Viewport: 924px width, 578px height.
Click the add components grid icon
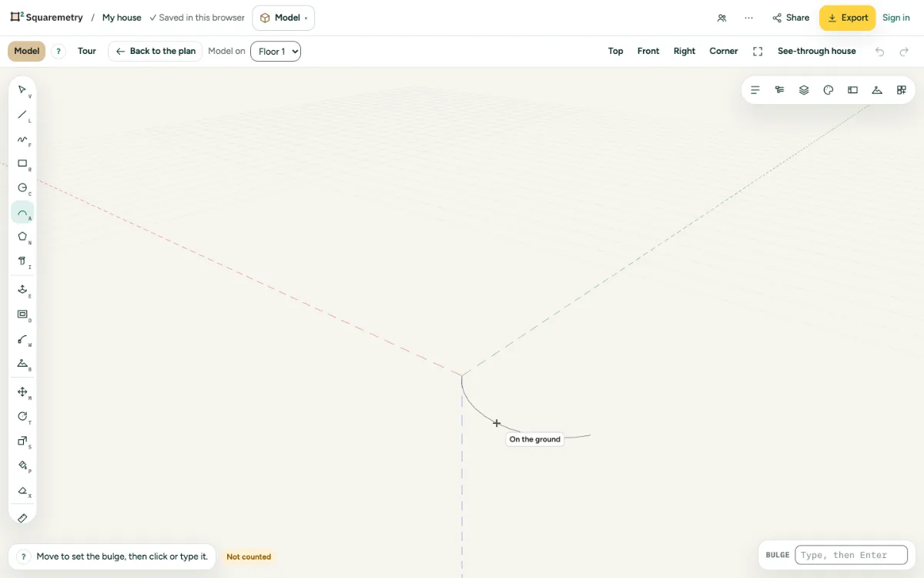[x=902, y=90]
